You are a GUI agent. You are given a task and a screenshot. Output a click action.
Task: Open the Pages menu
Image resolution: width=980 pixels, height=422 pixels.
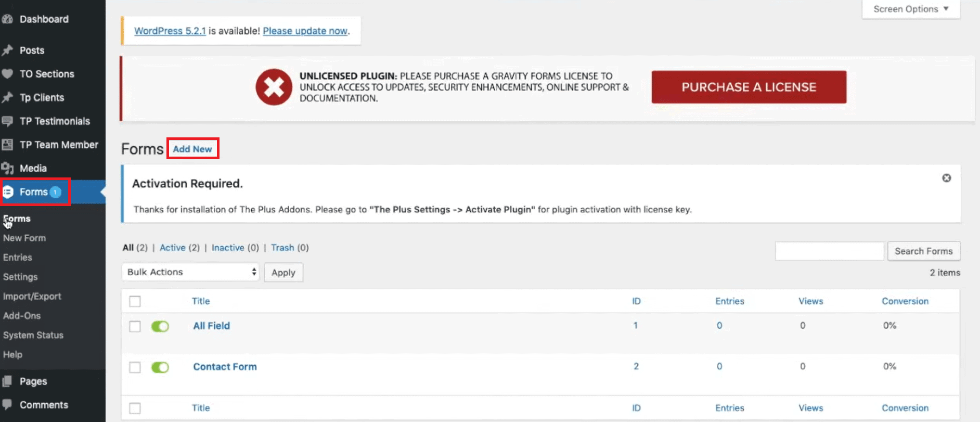tap(33, 381)
